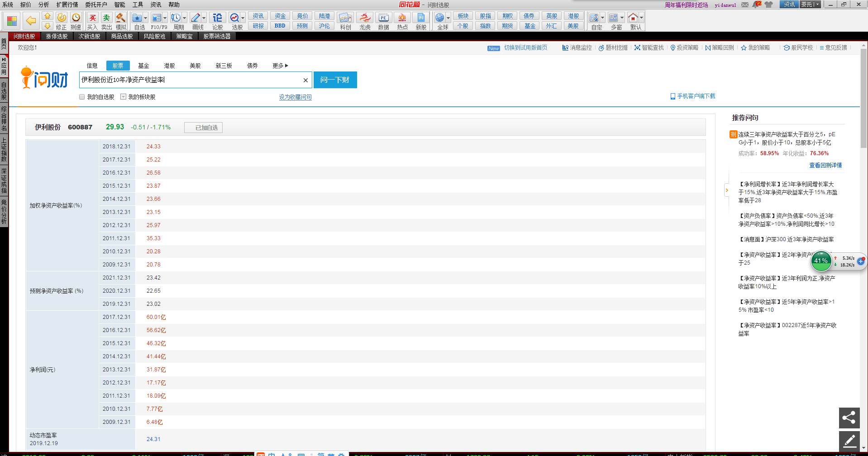Image resolution: width=868 pixels, height=456 pixels.
Task: Open the 模拟 simulated trading gavel icon
Action: click(x=121, y=21)
